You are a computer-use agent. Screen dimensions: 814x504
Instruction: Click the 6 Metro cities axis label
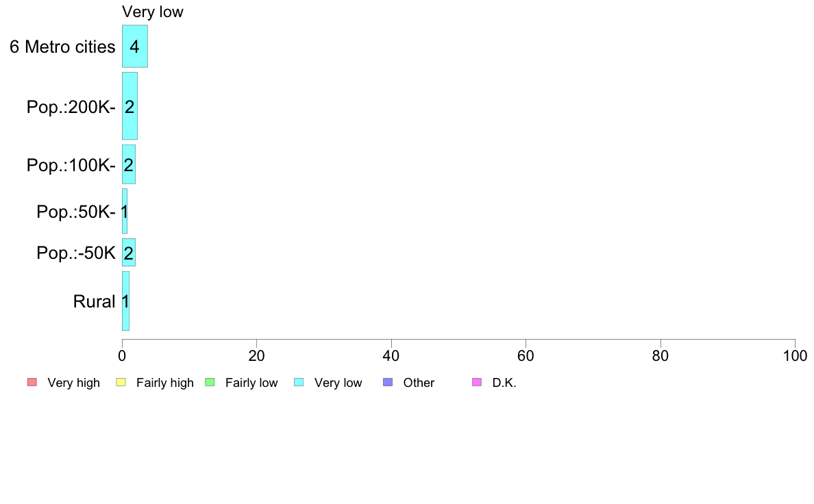(x=62, y=47)
